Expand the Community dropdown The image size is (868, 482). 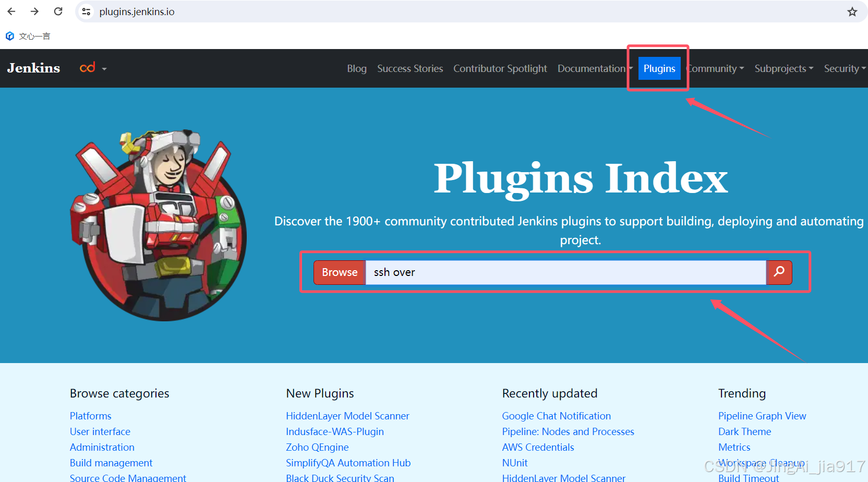click(715, 68)
